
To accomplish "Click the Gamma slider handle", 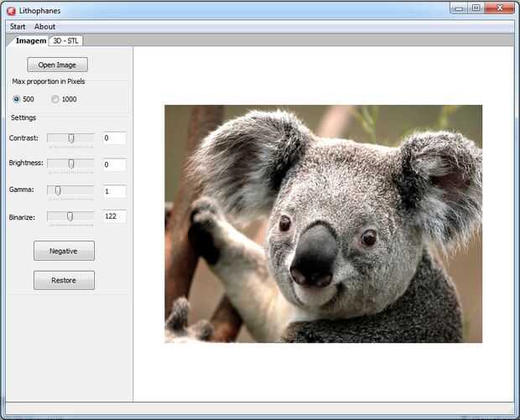I will point(58,190).
